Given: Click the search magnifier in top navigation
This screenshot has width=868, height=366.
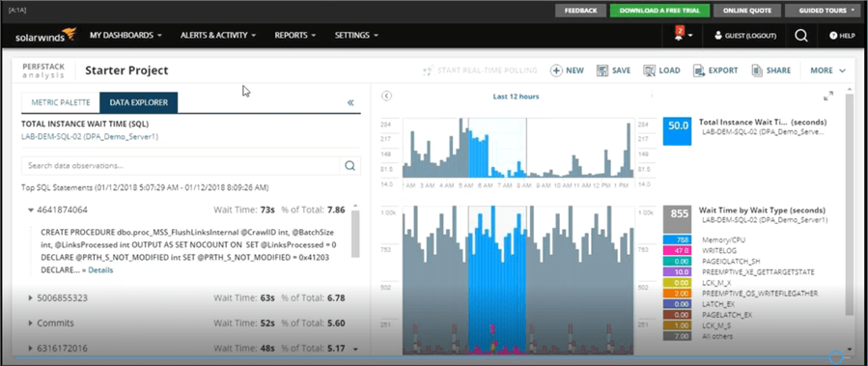Looking at the screenshot, I should coord(800,36).
